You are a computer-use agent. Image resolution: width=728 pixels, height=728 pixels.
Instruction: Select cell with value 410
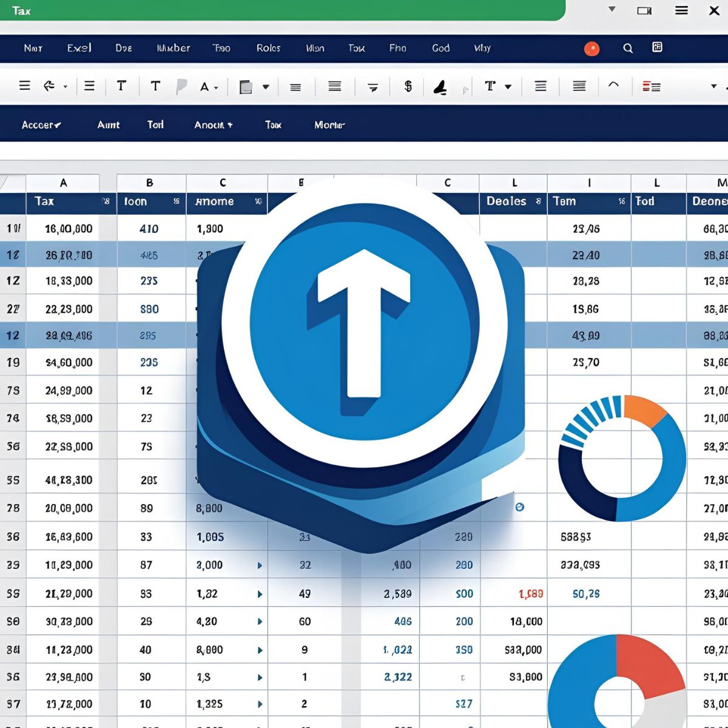(x=150, y=229)
